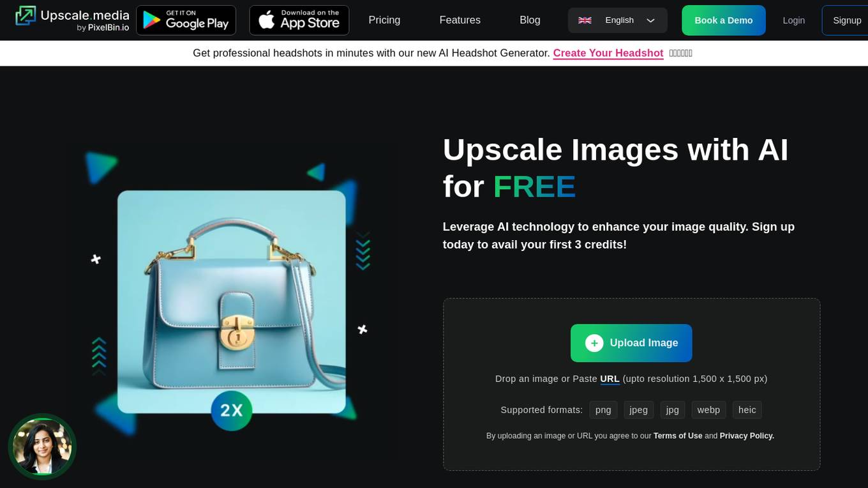868x488 pixels.
Task: Click the Book a Demo button
Action: [724, 20]
